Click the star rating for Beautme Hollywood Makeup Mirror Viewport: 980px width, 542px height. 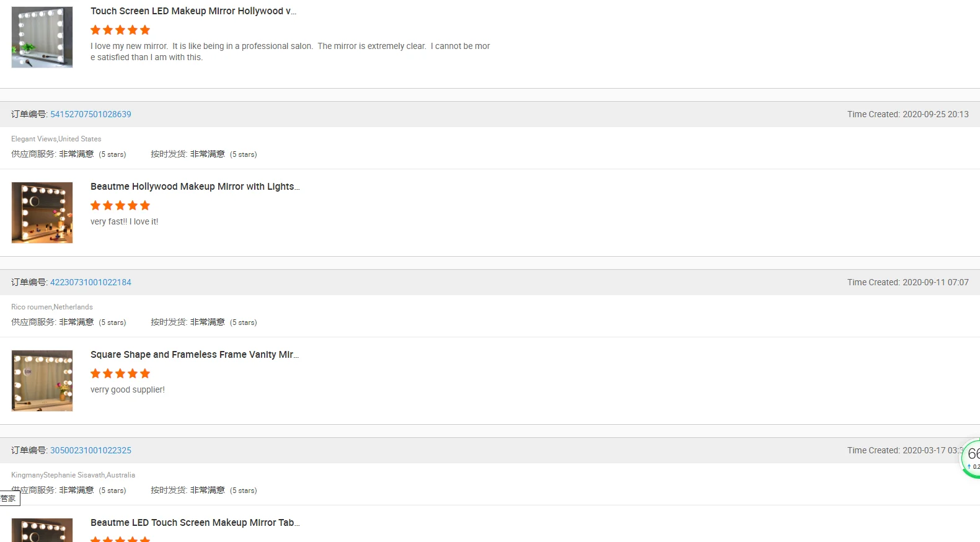tap(120, 205)
